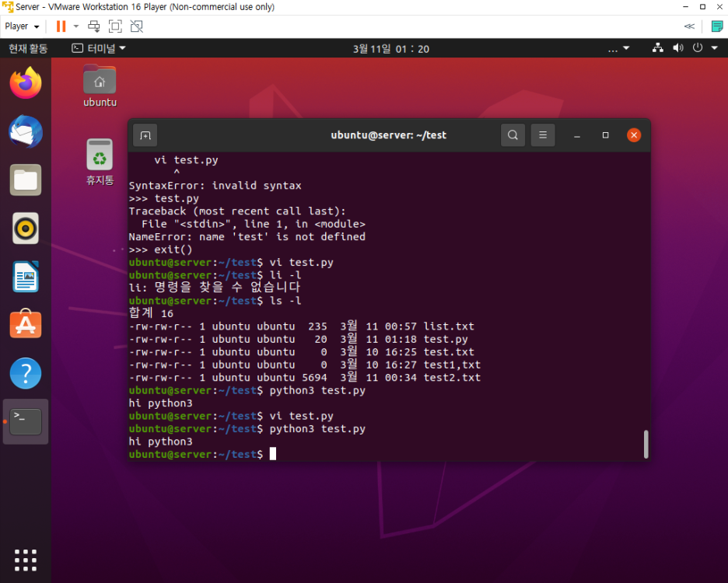728x583 pixels.
Task: Click the terminal cursor at last prompt
Action: pos(273,453)
